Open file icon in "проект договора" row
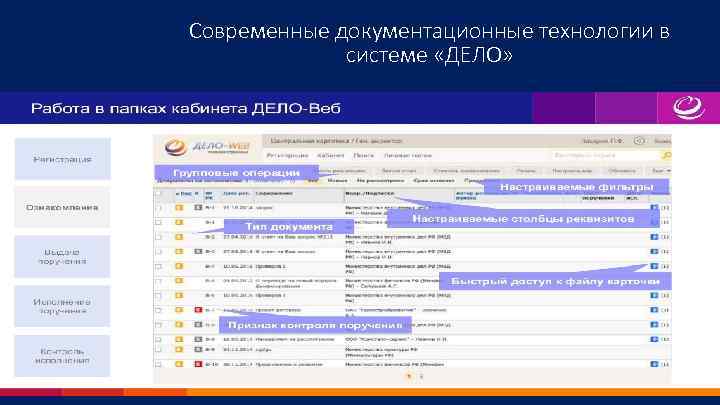The width and height of the screenshot is (720, 405). tap(654, 310)
